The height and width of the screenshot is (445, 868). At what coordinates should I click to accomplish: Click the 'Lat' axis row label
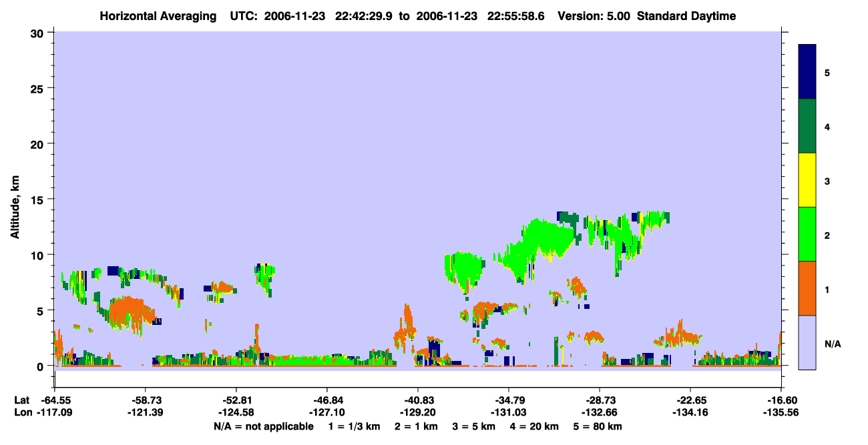(21, 400)
